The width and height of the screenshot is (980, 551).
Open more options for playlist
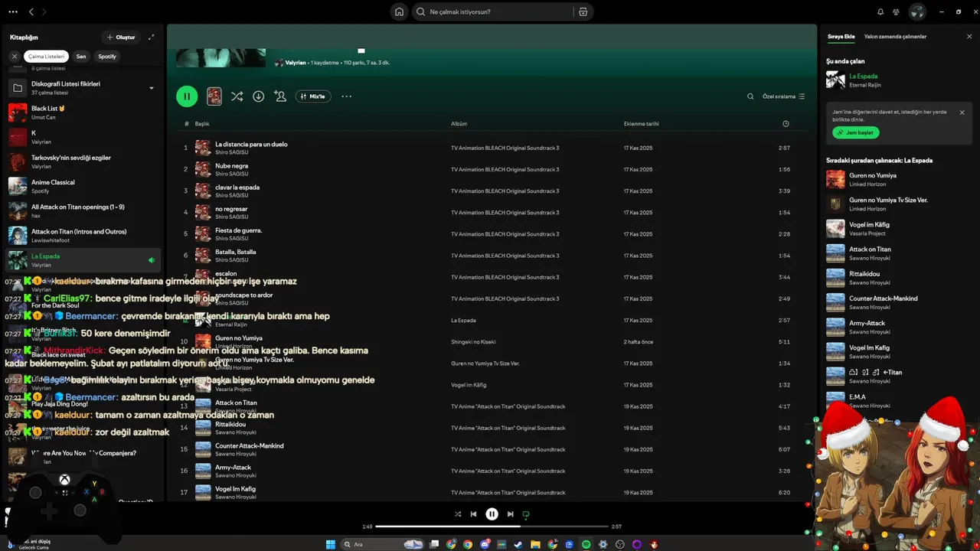click(346, 96)
